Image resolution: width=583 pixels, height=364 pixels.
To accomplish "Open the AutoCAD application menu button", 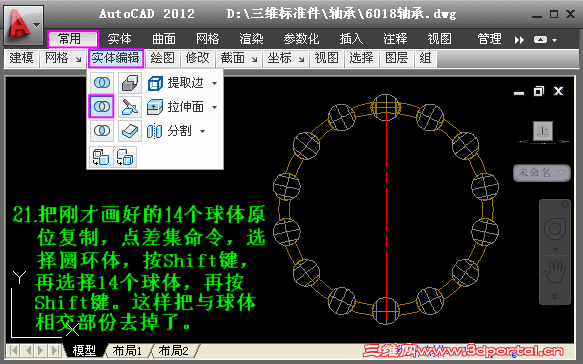I will pos(24,25).
